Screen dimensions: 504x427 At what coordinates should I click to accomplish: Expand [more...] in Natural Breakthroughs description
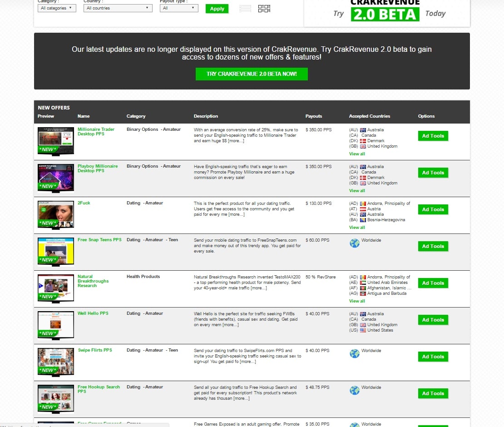(x=258, y=288)
